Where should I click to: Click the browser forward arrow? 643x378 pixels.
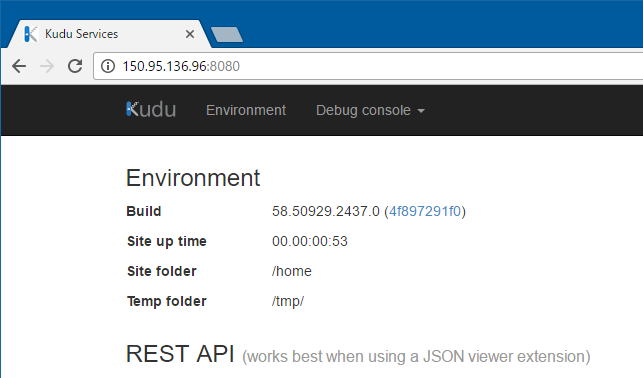pyautogui.click(x=47, y=66)
